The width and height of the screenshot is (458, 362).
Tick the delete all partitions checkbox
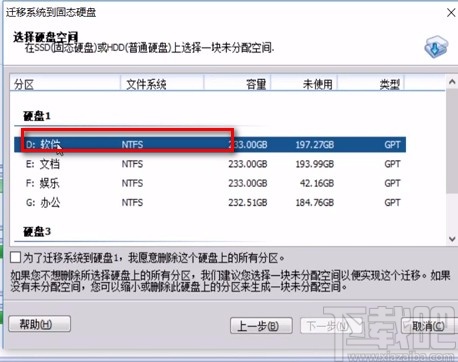click(x=15, y=258)
